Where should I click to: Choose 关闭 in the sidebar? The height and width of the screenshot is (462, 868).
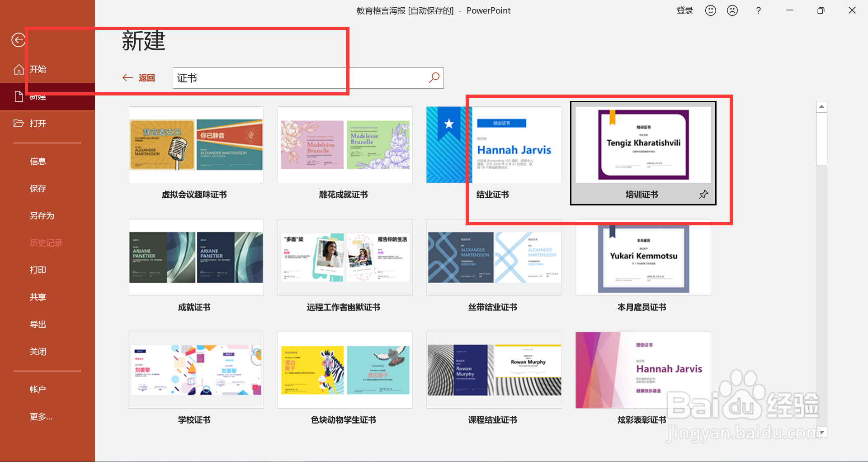tap(38, 352)
